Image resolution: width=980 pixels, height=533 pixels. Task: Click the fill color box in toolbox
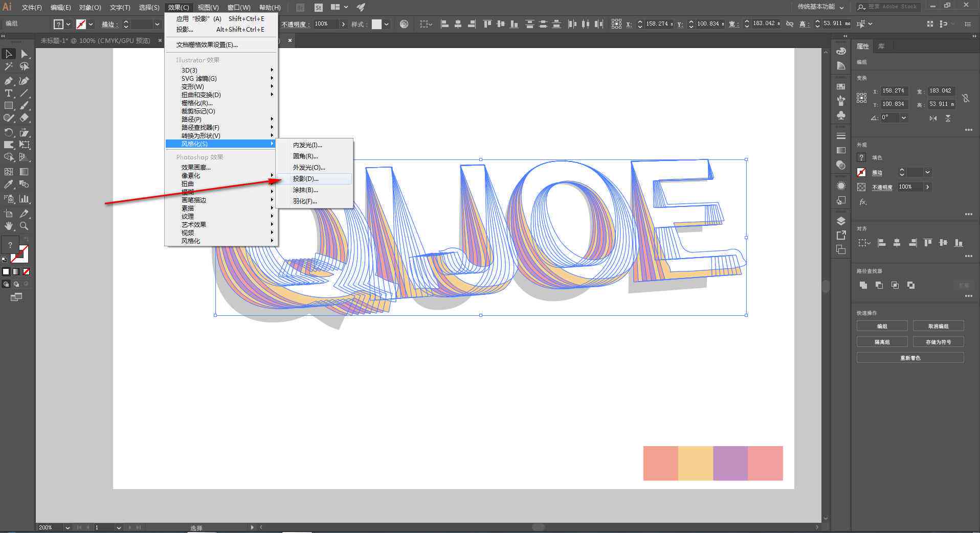coord(10,245)
